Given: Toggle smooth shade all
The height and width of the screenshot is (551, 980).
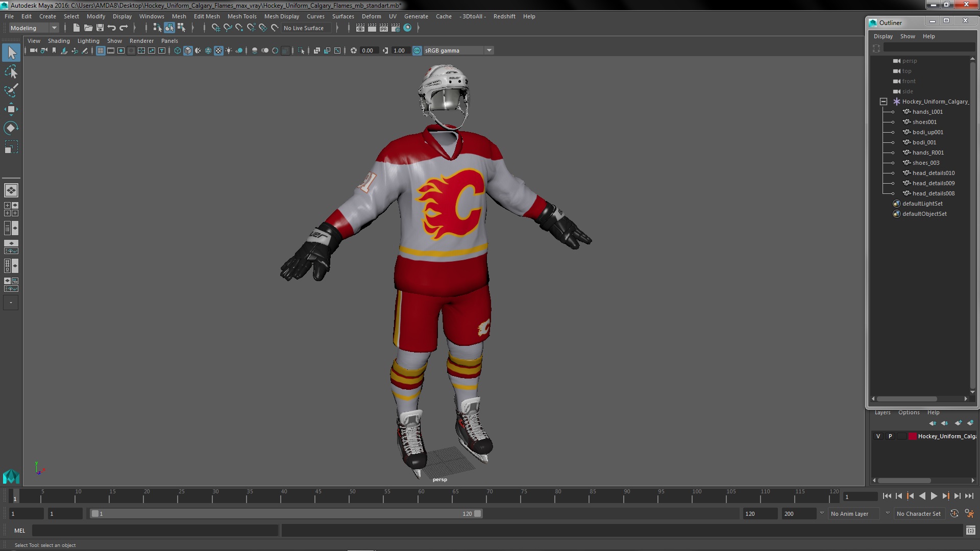Looking at the screenshot, I should point(188,51).
